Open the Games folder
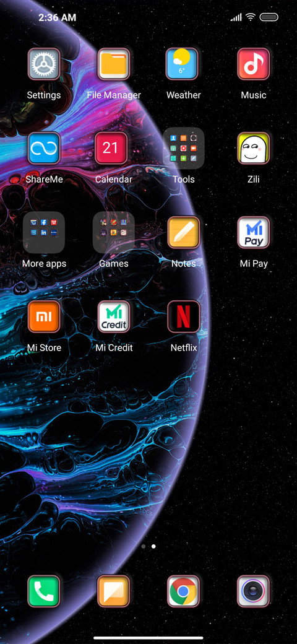The height and width of the screenshot is (644, 297). pyautogui.click(x=114, y=232)
